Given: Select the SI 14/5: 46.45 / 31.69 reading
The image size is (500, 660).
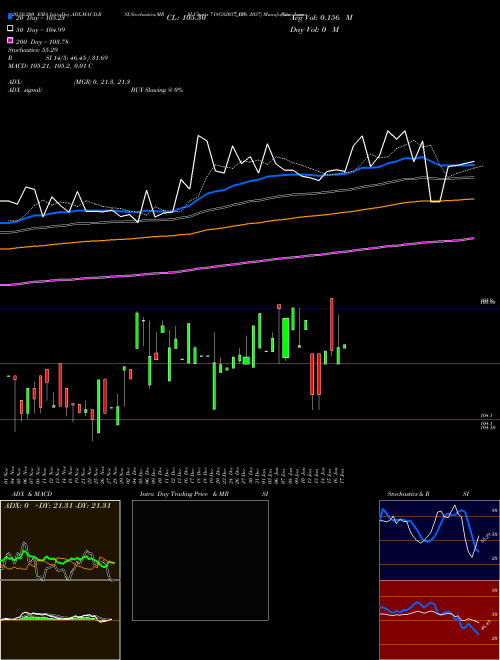Looking at the screenshot, I should click(77, 58).
